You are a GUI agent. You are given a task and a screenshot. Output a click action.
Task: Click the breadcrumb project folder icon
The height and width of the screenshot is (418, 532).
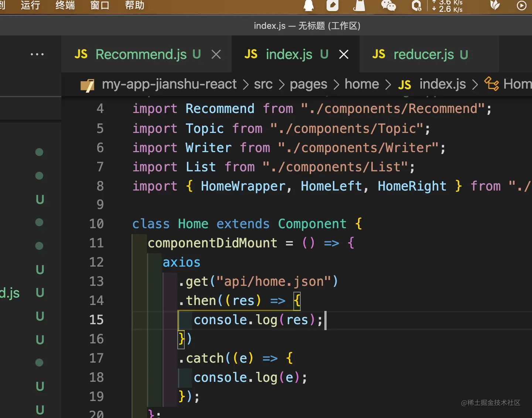click(88, 85)
